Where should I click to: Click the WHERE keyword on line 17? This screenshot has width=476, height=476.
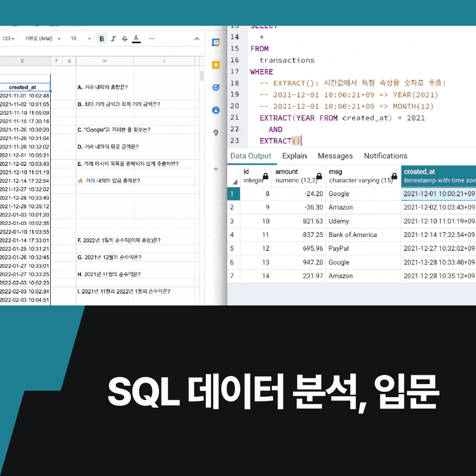tap(261, 72)
